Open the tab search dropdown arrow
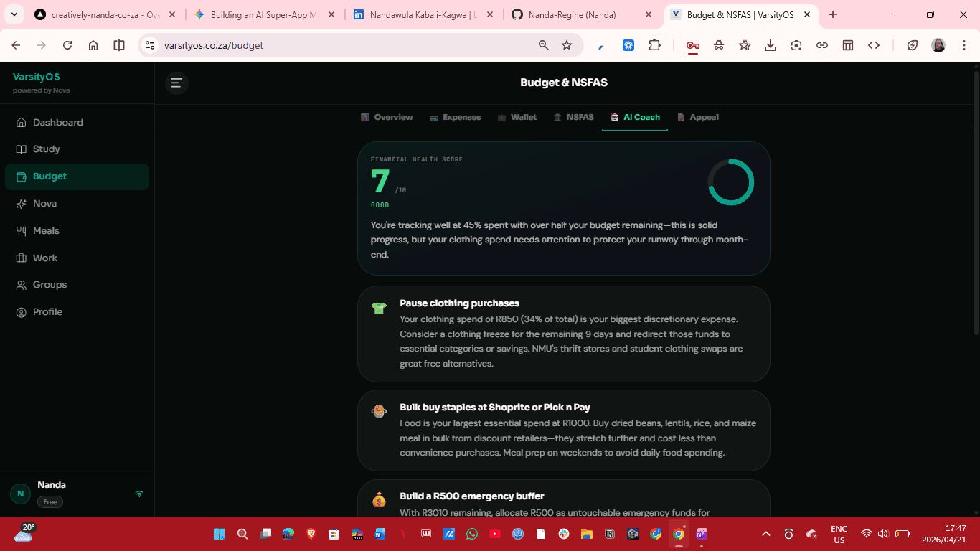Viewport: 980px width, 551px height. (14, 14)
